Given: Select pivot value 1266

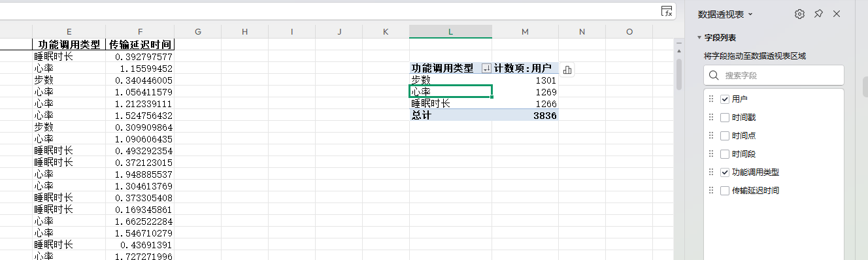Looking at the screenshot, I should click(526, 103).
